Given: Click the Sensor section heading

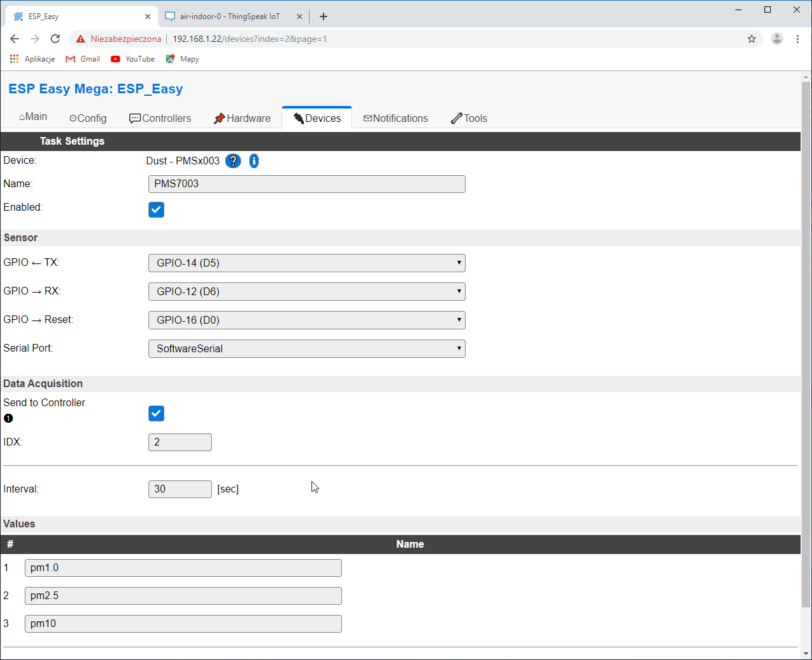Looking at the screenshot, I should point(21,237).
